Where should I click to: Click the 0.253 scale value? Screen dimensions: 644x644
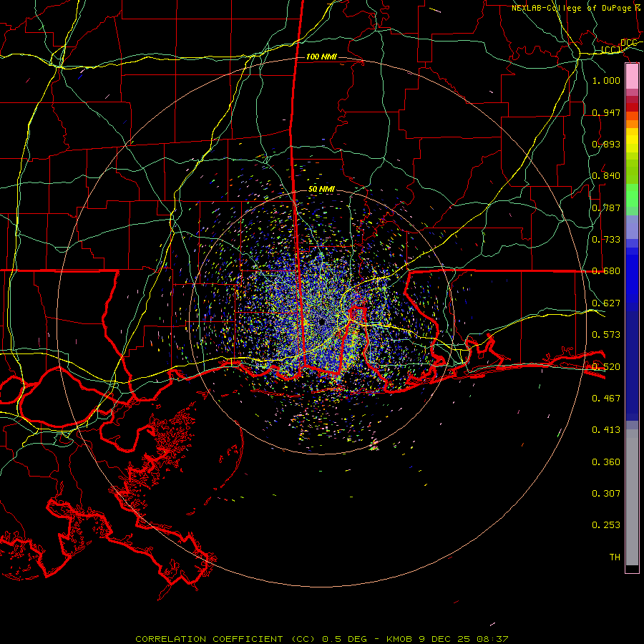point(606,525)
